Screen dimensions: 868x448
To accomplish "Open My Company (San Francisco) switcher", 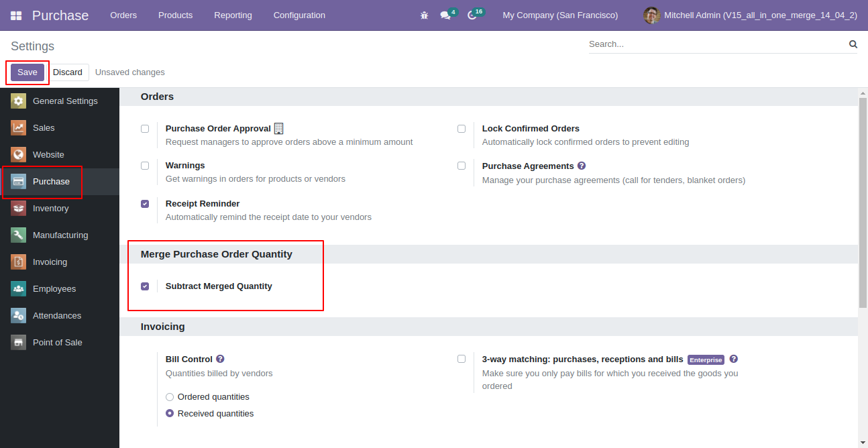I will tap(560, 15).
